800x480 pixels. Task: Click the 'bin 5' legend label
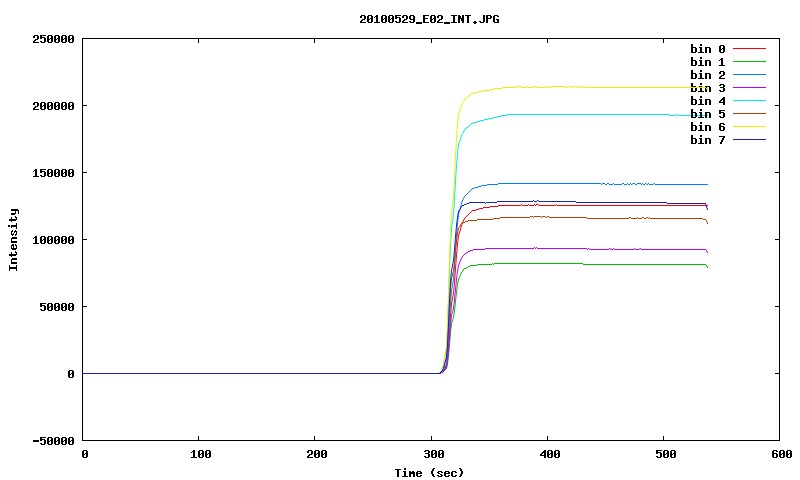(708, 114)
